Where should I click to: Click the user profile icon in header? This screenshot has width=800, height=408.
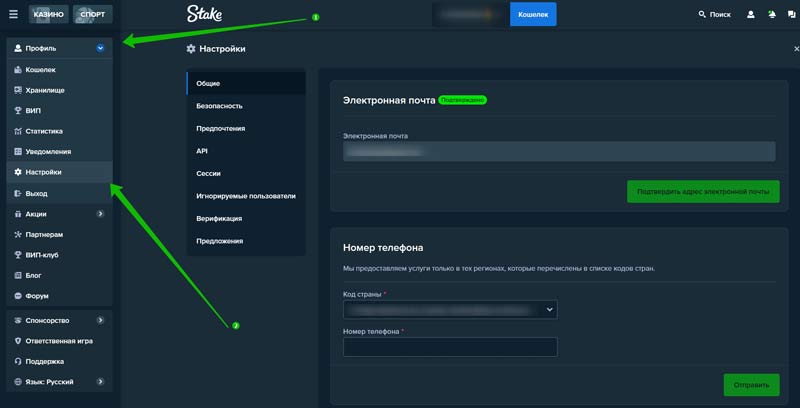751,15
